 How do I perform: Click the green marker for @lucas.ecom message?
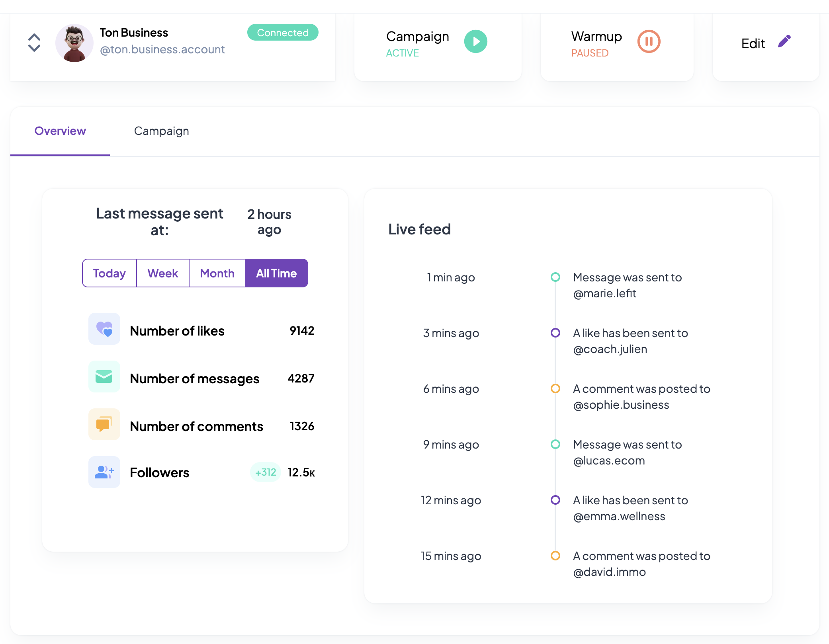tap(555, 444)
